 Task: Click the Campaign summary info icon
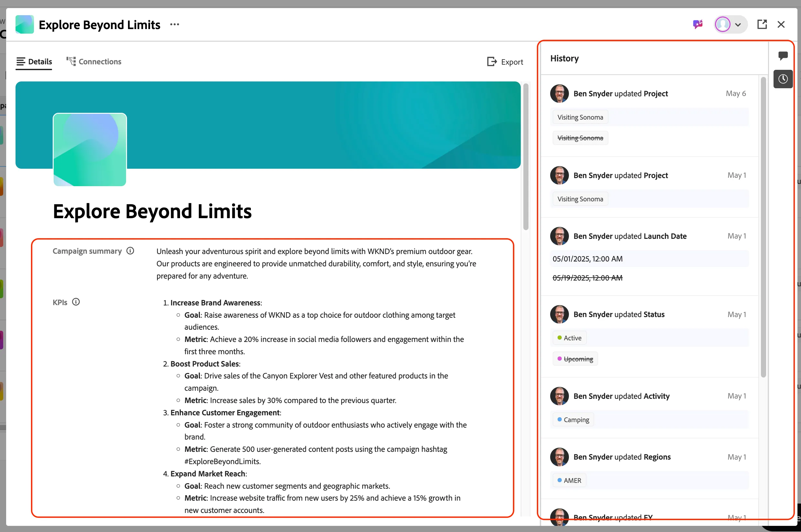tap(130, 251)
